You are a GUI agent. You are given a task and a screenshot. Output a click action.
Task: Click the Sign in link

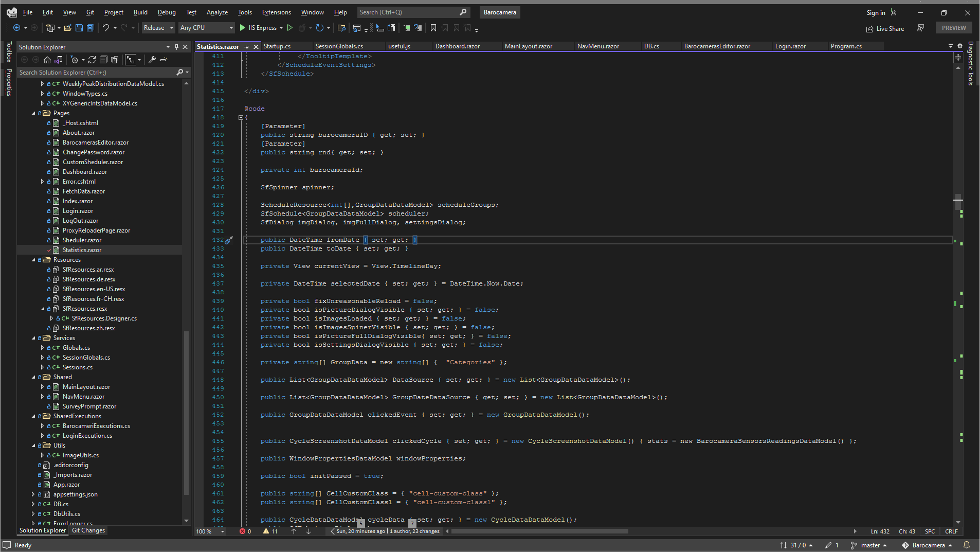[876, 13]
